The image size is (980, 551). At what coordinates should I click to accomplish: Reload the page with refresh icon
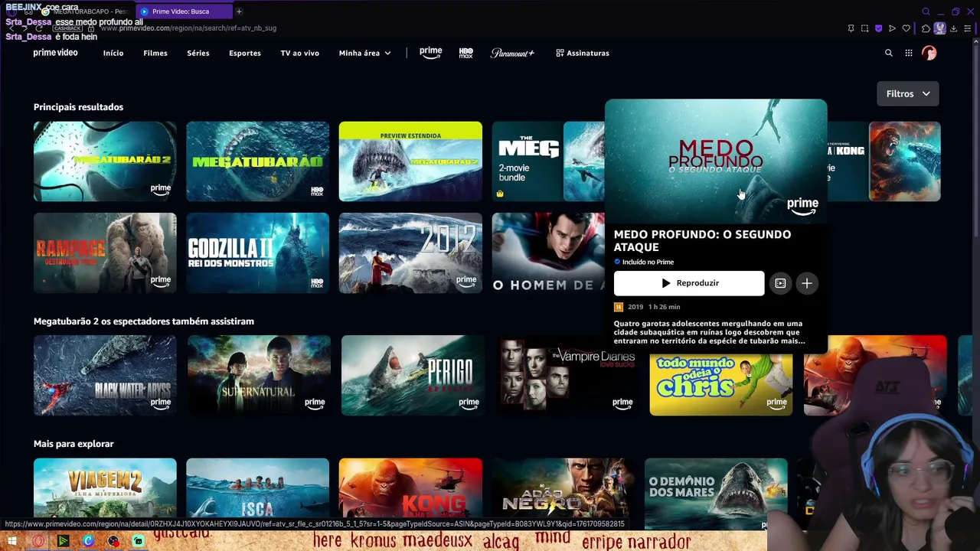pyautogui.click(x=38, y=28)
